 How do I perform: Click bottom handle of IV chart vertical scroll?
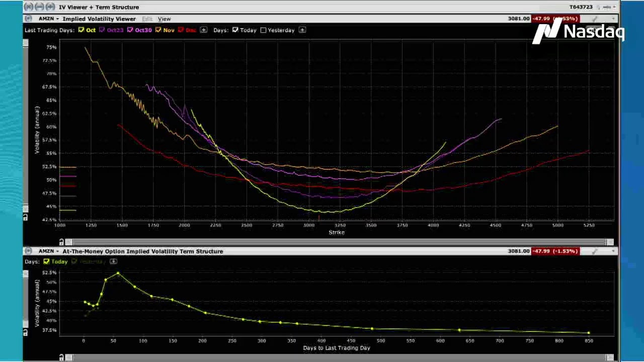[26, 208]
